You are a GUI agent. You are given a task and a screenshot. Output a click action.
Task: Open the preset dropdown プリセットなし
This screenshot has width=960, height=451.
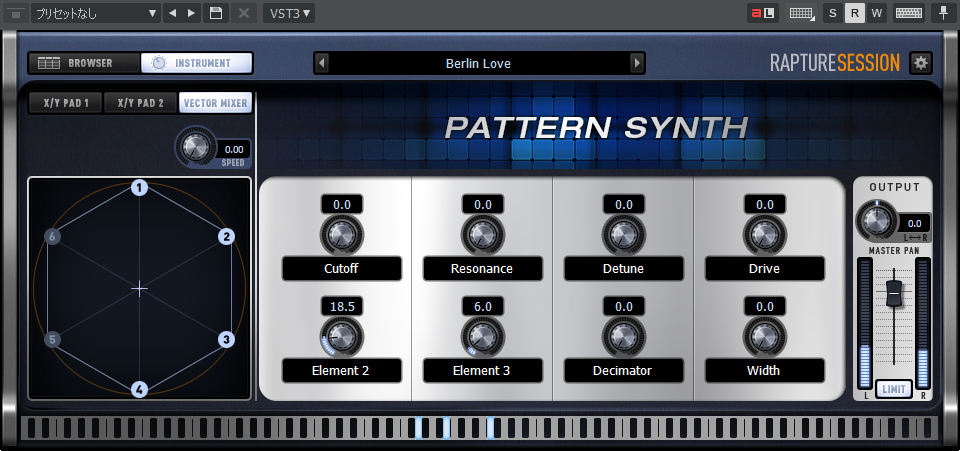pyautogui.click(x=96, y=13)
